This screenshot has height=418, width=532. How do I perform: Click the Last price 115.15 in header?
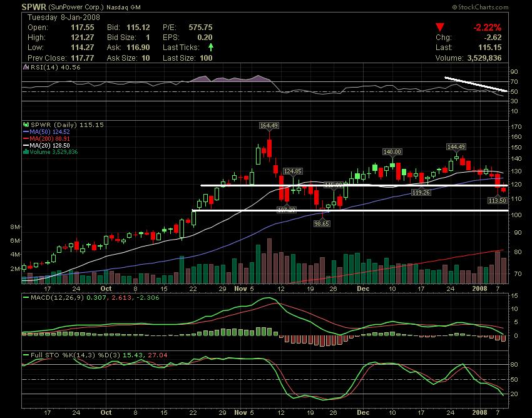[490, 48]
